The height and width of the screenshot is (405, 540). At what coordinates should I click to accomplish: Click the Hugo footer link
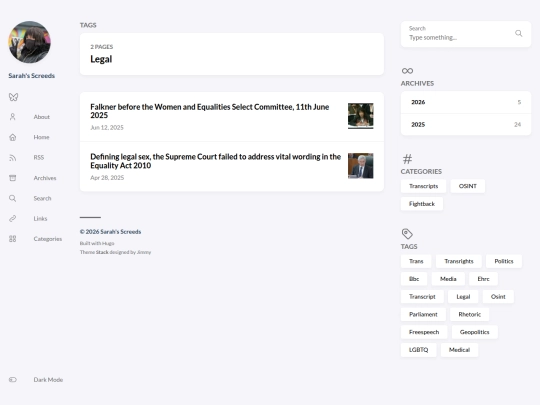(x=108, y=243)
